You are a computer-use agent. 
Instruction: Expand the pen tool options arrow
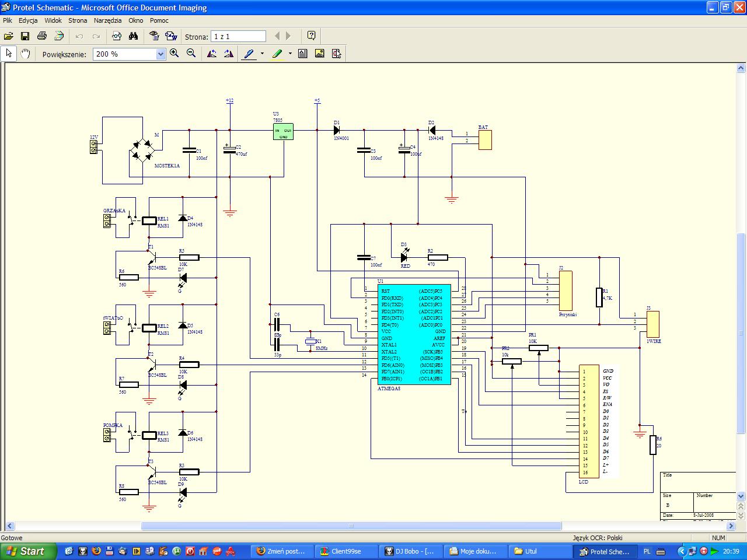point(262,54)
